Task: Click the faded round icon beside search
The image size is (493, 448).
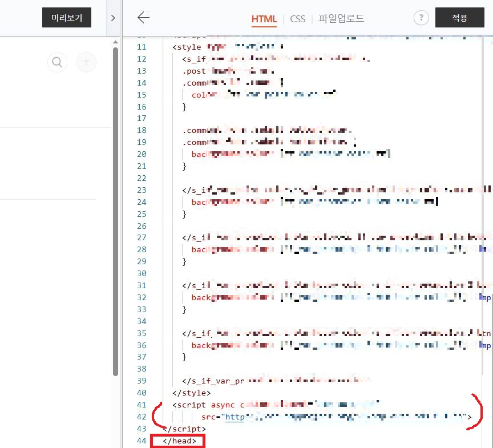Action: (87, 62)
